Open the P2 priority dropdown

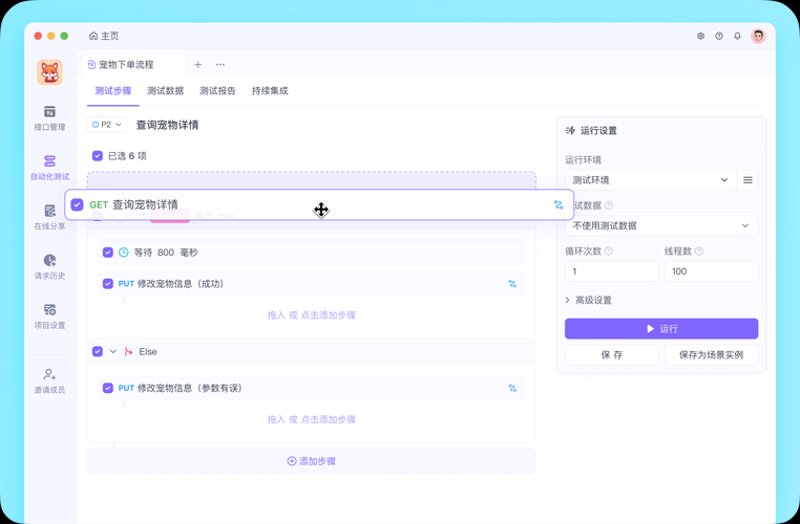click(107, 124)
